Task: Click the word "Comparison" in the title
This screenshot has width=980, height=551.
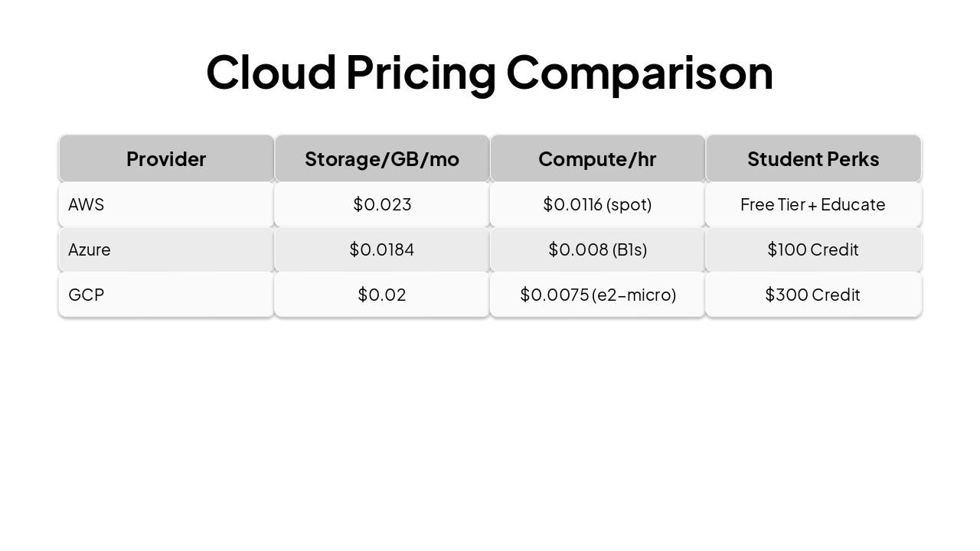Action: pos(639,72)
